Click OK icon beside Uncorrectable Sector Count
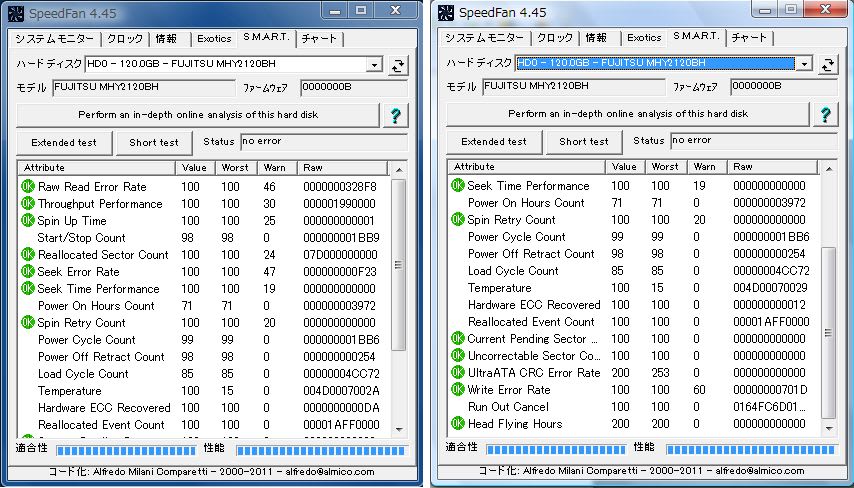The width and height of the screenshot is (854, 488). coord(458,355)
